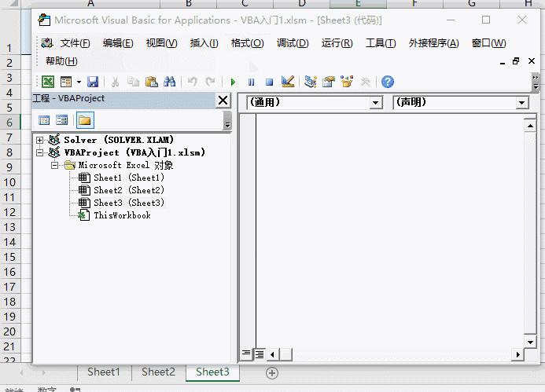
Task: Open the 调试(D) menu
Action: pyautogui.click(x=293, y=43)
